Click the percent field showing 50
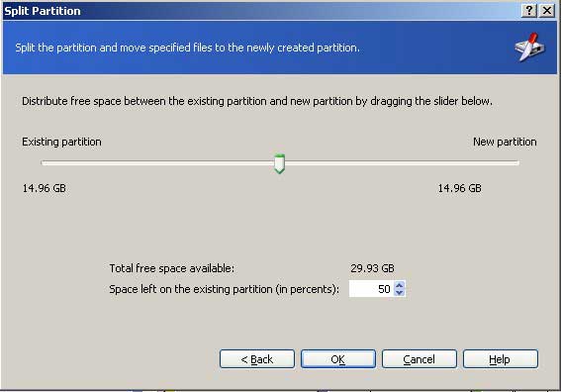561x392 pixels. tap(371, 288)
